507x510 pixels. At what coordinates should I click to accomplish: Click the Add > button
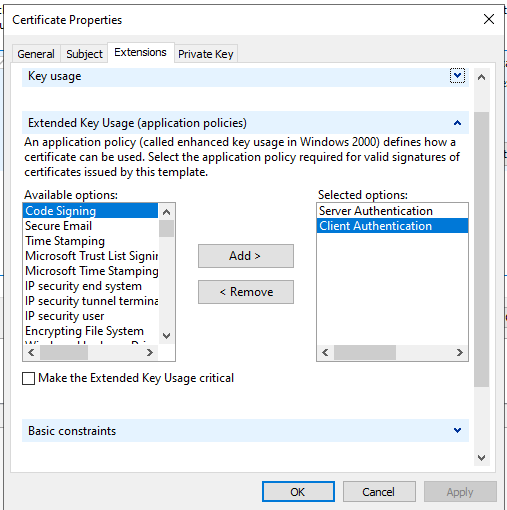pos(246,256)
